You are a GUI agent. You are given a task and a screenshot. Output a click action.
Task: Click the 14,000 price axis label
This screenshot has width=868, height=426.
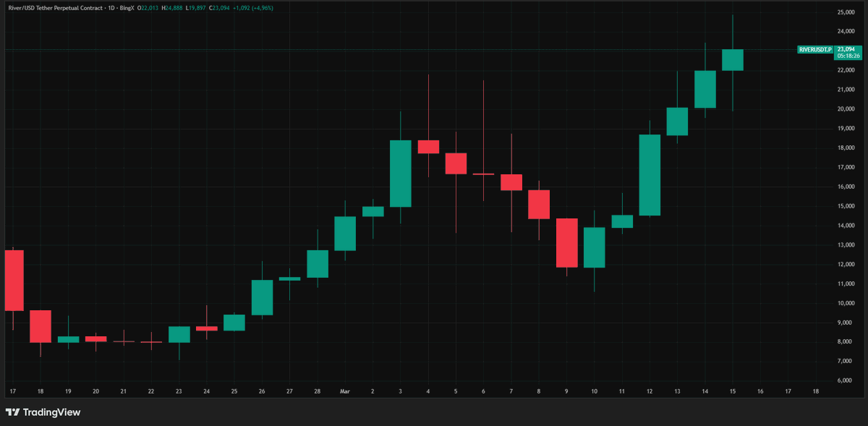(846, 225)
